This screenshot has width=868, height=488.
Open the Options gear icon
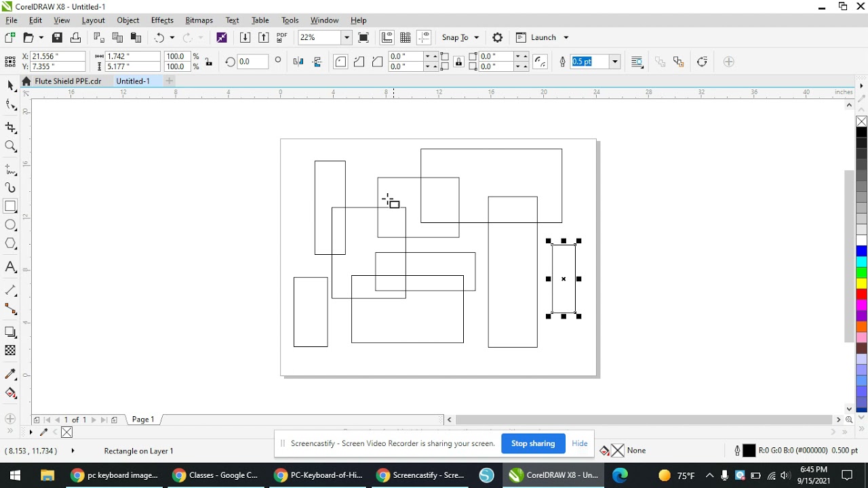tap(497, 37)
